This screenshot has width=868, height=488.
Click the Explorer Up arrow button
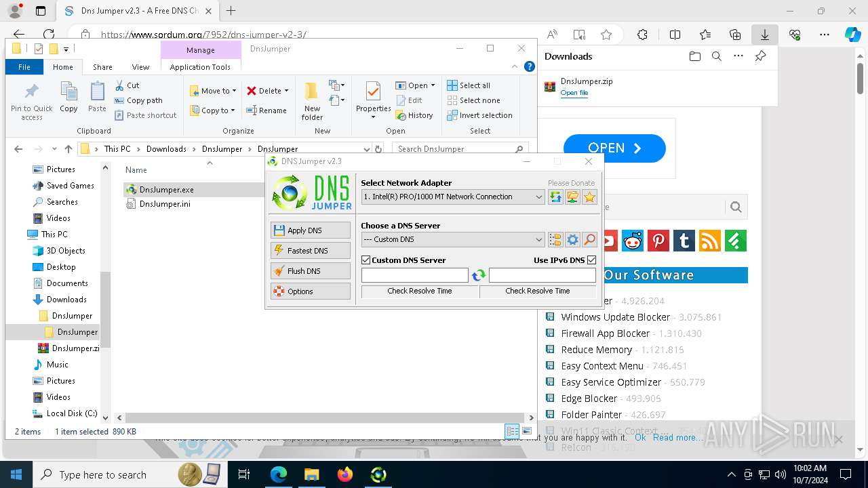point(68,149)
